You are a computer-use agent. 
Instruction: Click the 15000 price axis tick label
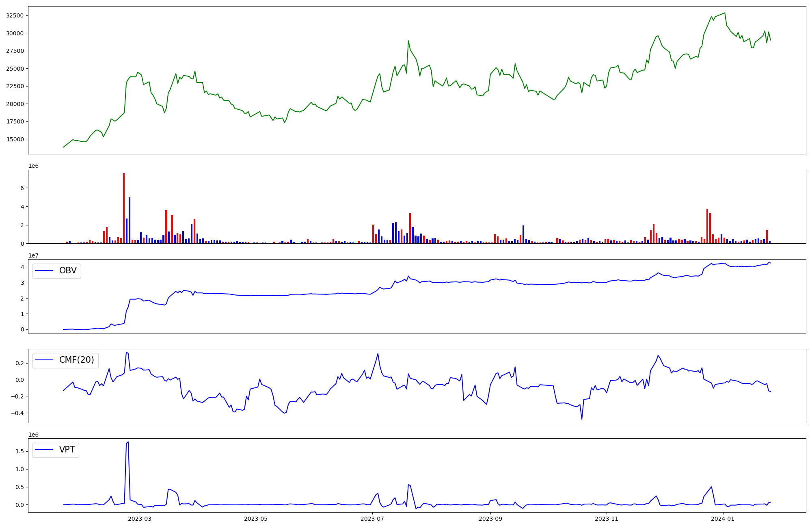pos(15,139)
